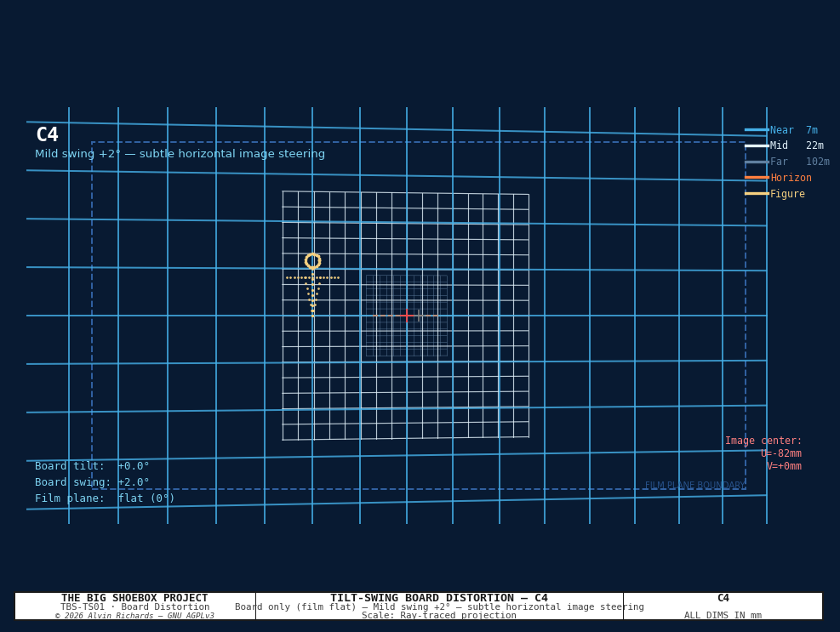Click the gray tick mark beside crosshair
Screen dimensions: 840x632
[419, 316]
